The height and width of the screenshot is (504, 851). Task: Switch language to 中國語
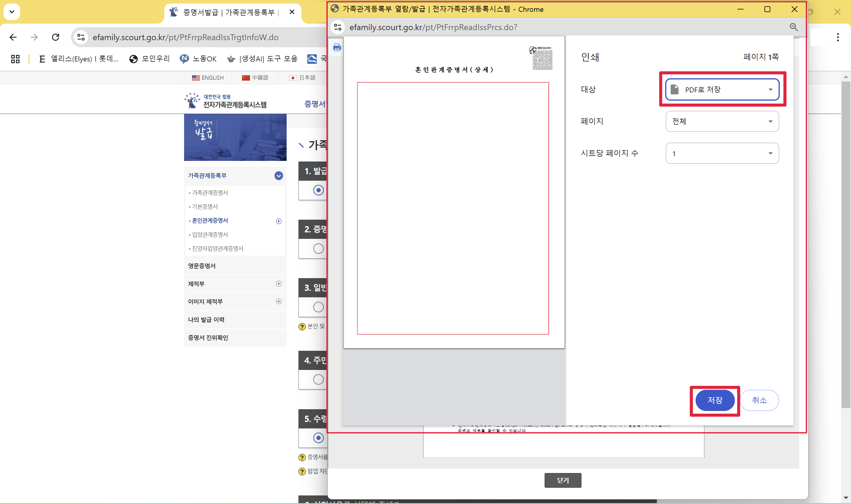point(255,78)
